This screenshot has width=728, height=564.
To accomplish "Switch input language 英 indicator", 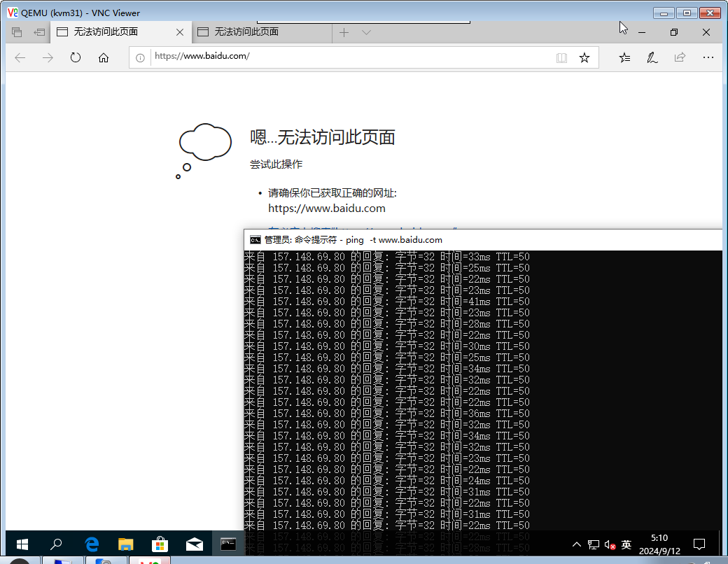I will click(626, 544).
